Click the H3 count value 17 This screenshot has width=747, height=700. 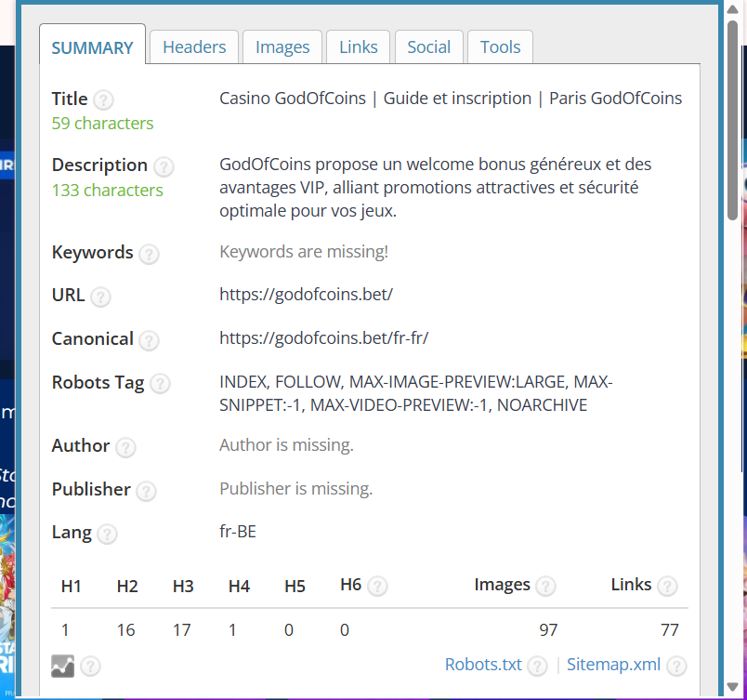click(182, 630)
